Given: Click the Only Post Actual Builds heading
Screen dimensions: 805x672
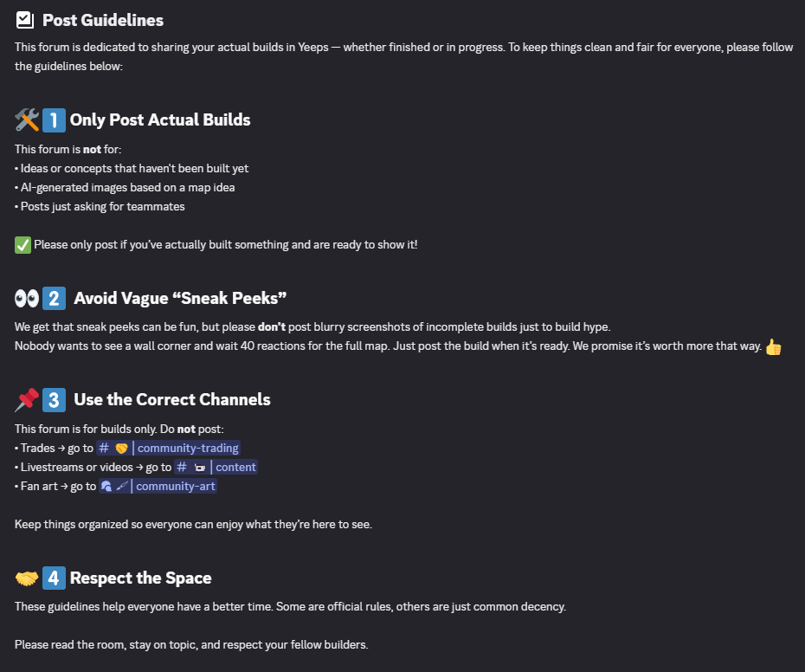Looking at the screenshot, I should point(160,120).
